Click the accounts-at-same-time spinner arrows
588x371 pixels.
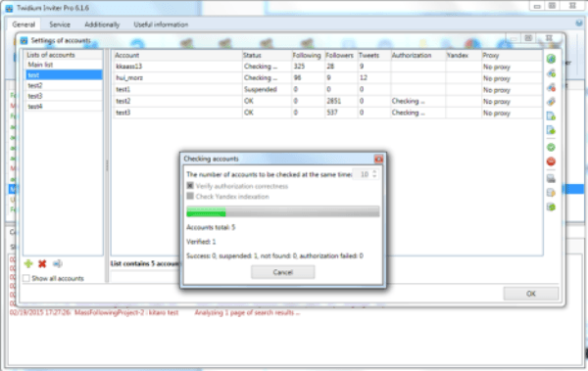click(x=374, y=174)
